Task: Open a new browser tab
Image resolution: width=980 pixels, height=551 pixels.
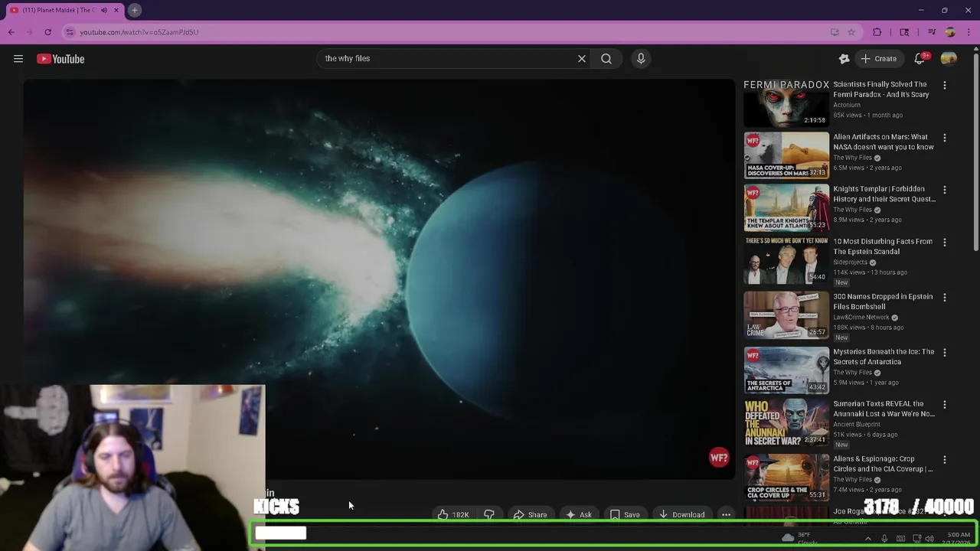Action: [x=134, y=10]
